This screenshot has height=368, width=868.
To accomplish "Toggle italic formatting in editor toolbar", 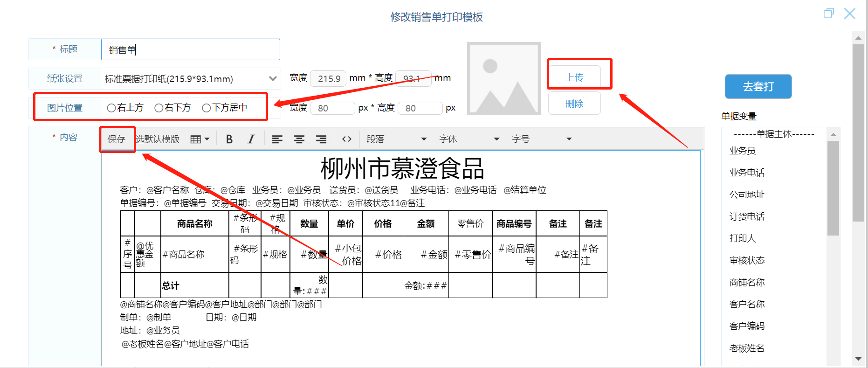I will click(x=251, y=139).
